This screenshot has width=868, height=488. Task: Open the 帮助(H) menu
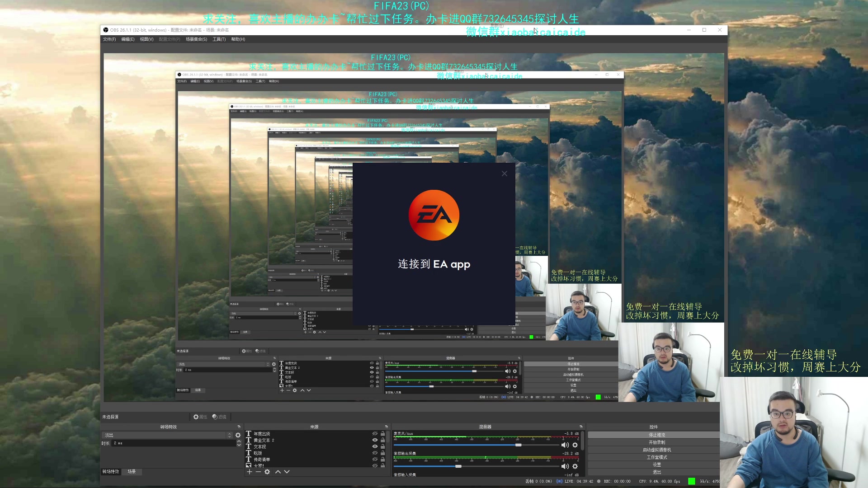click(x=238, y=39)
